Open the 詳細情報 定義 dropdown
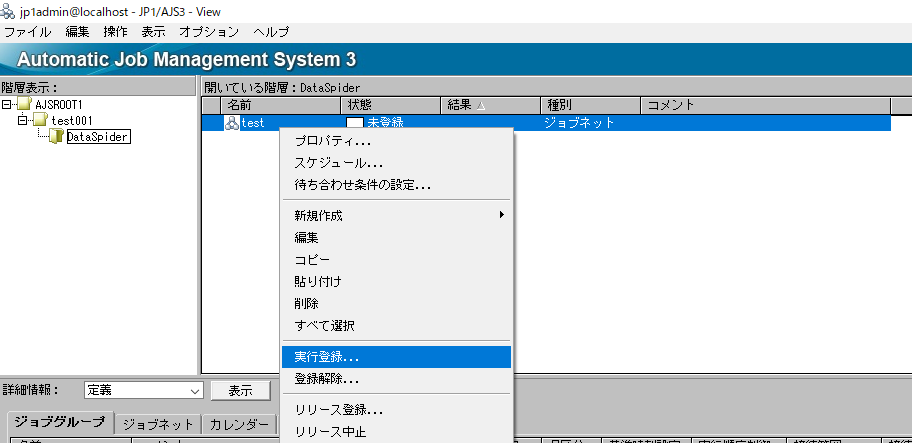Viewport: 912px width, 443px height. pos(144,391)
